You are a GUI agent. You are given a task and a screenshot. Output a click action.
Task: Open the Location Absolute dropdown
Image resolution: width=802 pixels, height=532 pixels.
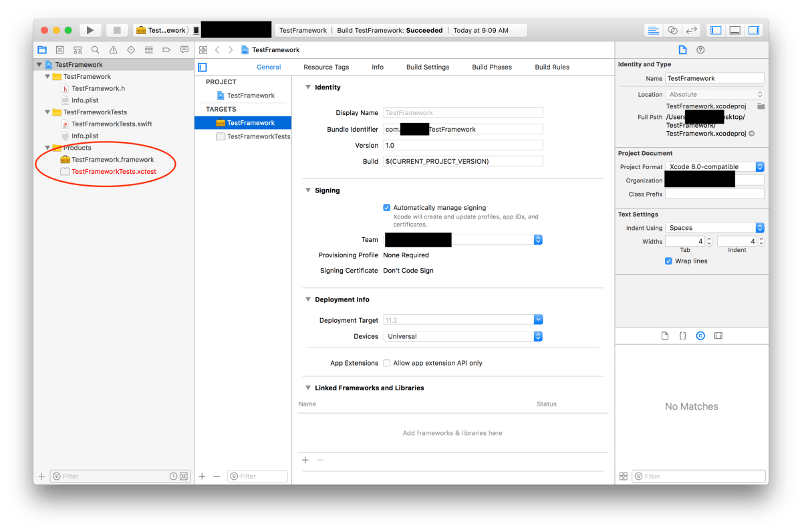click(714, 94)
